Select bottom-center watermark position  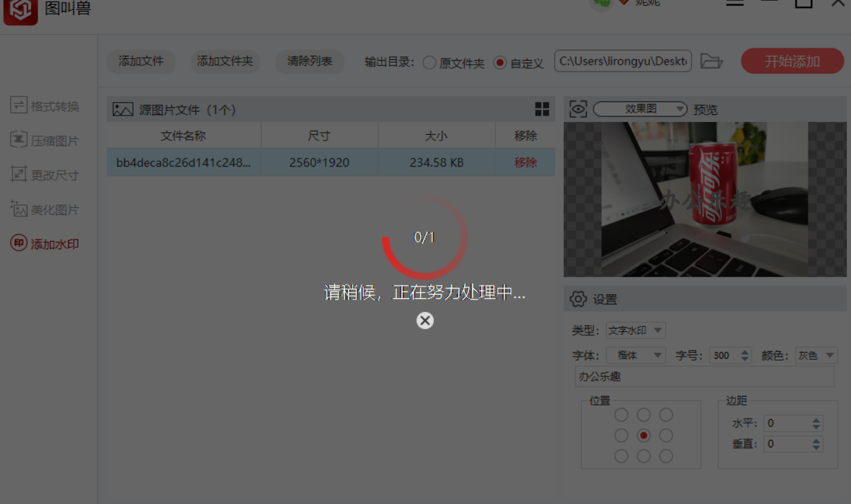[x=644, y=456]
